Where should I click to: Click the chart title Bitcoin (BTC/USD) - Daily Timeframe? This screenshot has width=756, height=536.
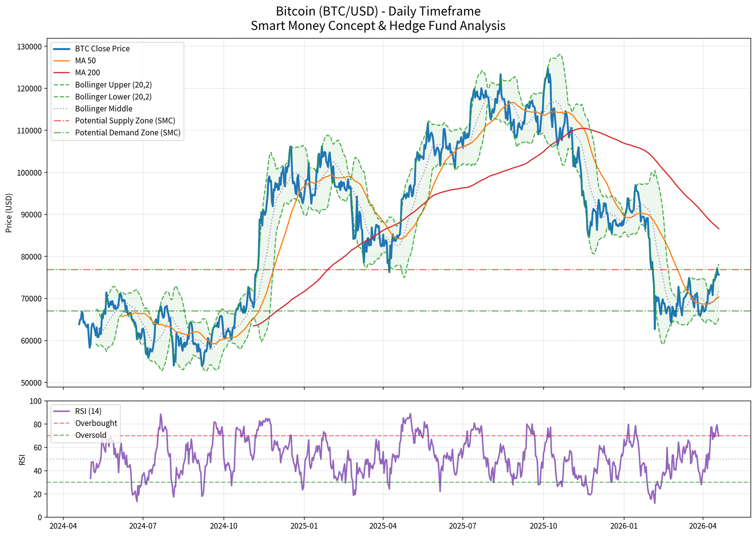click(x=378, y=11)
